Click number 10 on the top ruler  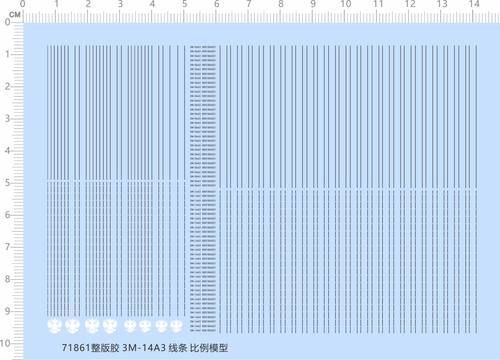(346, 4)
